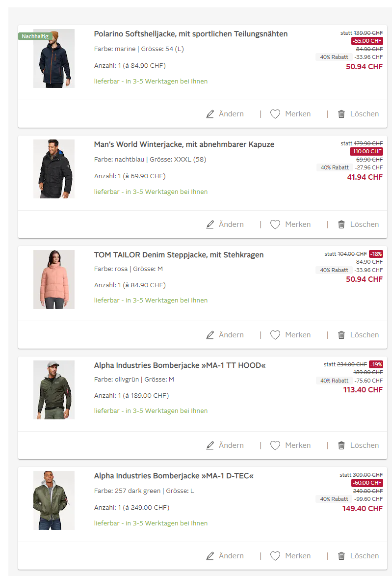Click pencil icon for MA-1 TT HOOD jacket
Viewport: 392px width, 576px height.
point(210,445)
